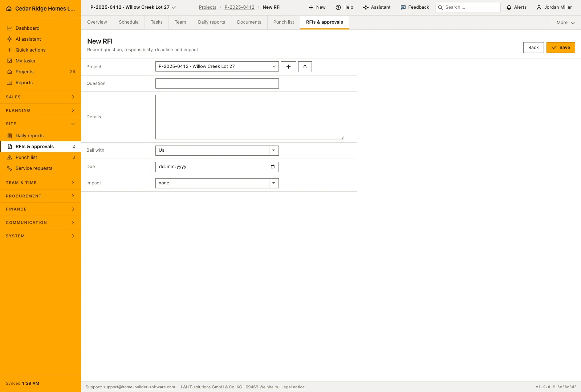This screenshot has width=581, height=392.
Task: Click Feedback in the top bar
Action: point(415,7)
